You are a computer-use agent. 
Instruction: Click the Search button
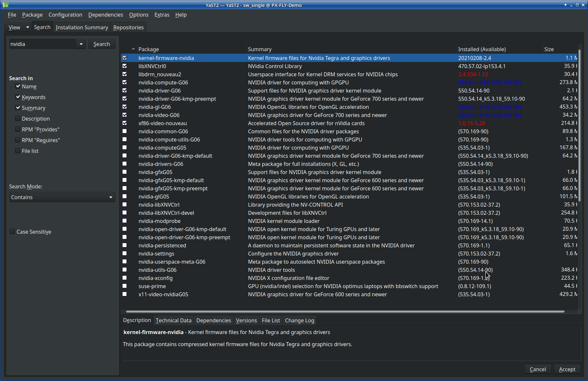(101, 44)
